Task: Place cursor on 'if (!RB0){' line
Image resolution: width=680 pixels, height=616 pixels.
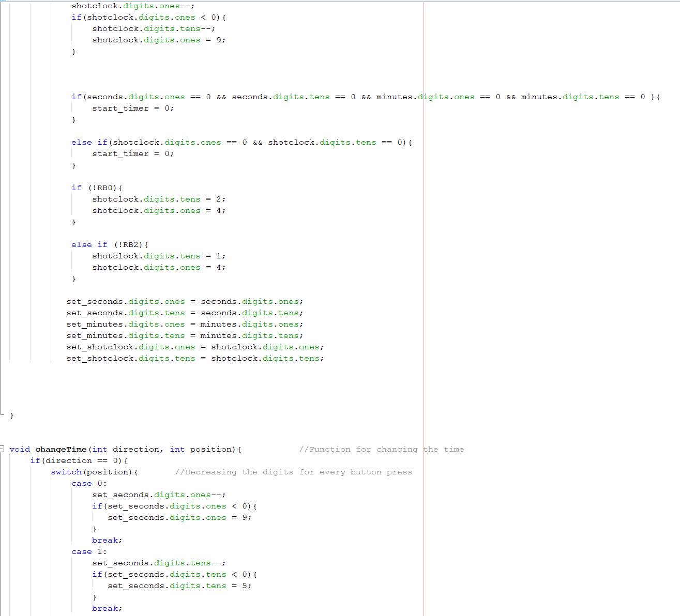Action: (x=97, y=188)
